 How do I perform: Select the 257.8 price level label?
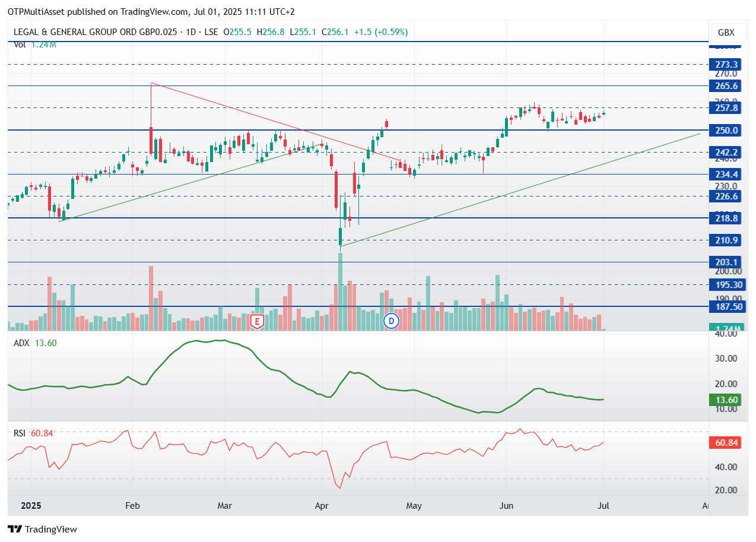[x=726, y=108]
